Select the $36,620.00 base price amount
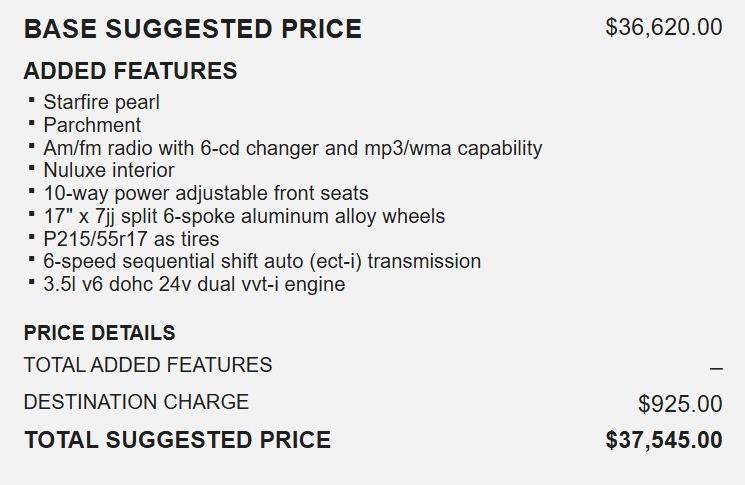The image size is (745, 485). tap(663, 27)
